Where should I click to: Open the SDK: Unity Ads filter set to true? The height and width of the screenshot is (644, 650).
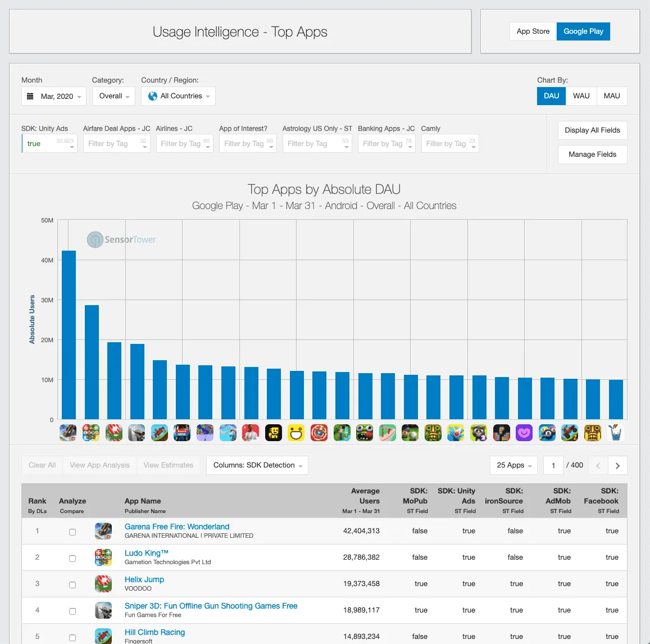(x=49, y=143)
